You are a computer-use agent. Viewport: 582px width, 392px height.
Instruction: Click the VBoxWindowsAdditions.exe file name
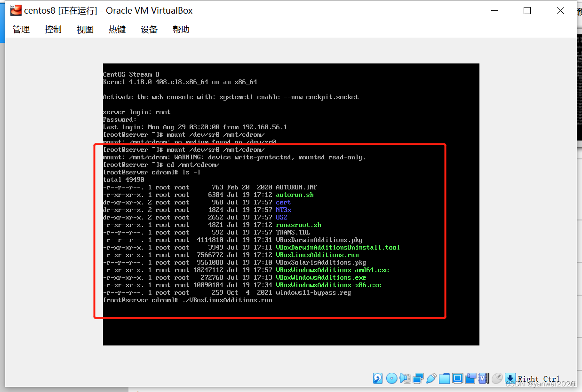click(x=321, y=277)
